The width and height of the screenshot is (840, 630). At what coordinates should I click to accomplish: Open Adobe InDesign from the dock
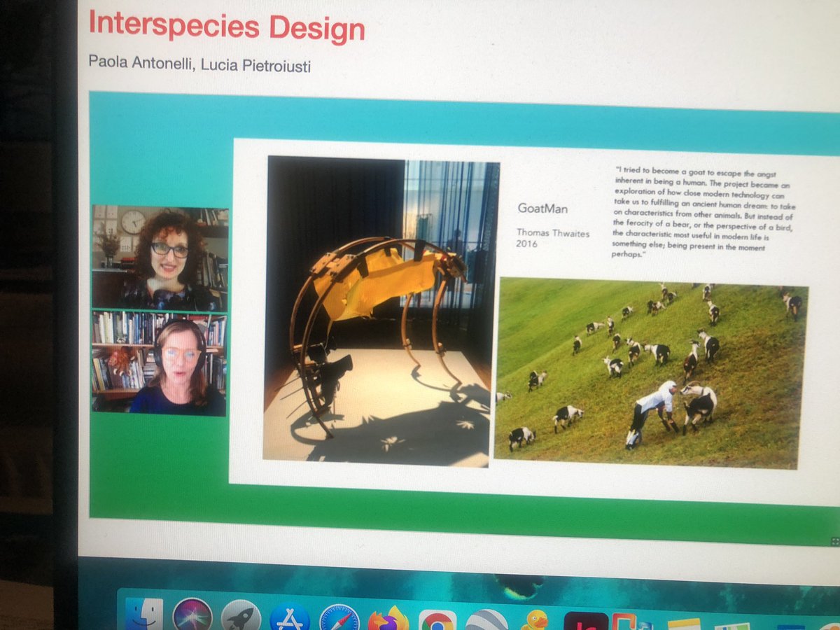tap(585, 622)
